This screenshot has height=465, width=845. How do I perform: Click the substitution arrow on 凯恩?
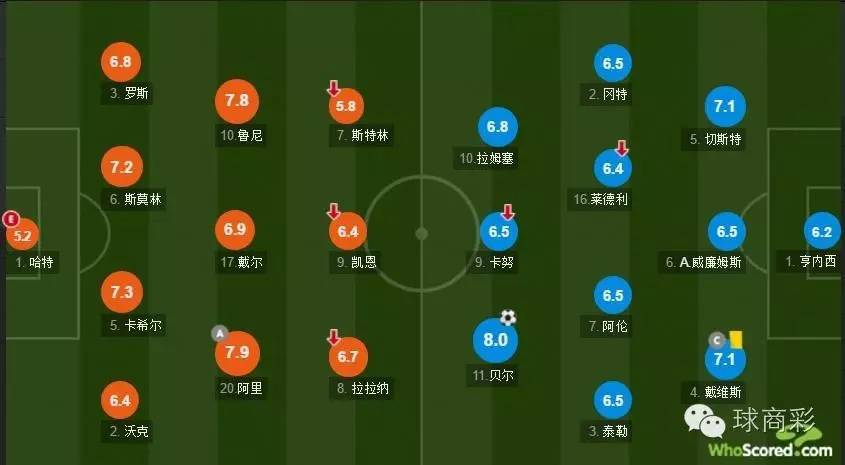(x=334, y=212)
